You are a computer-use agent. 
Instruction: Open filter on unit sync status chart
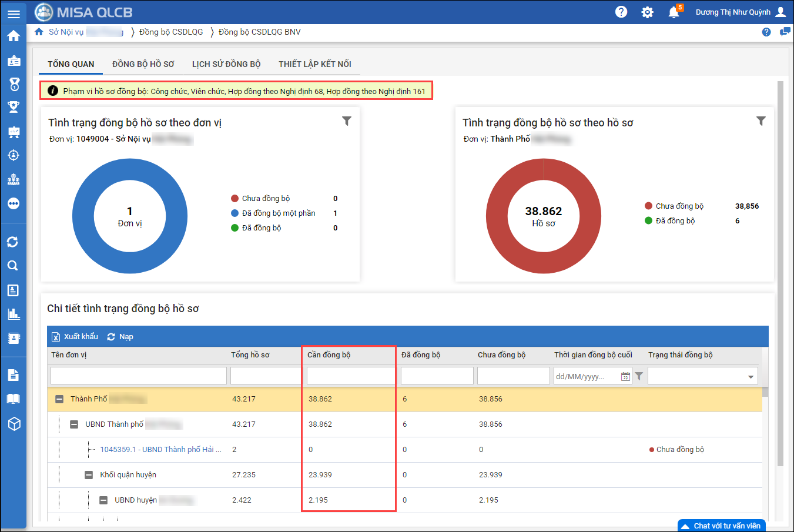click(347, 121)
